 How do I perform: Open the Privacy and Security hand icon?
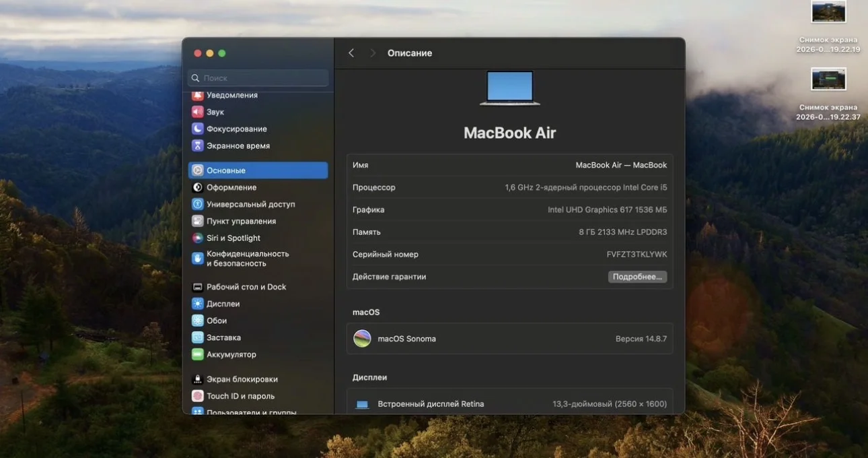click(x=197, y=259)
